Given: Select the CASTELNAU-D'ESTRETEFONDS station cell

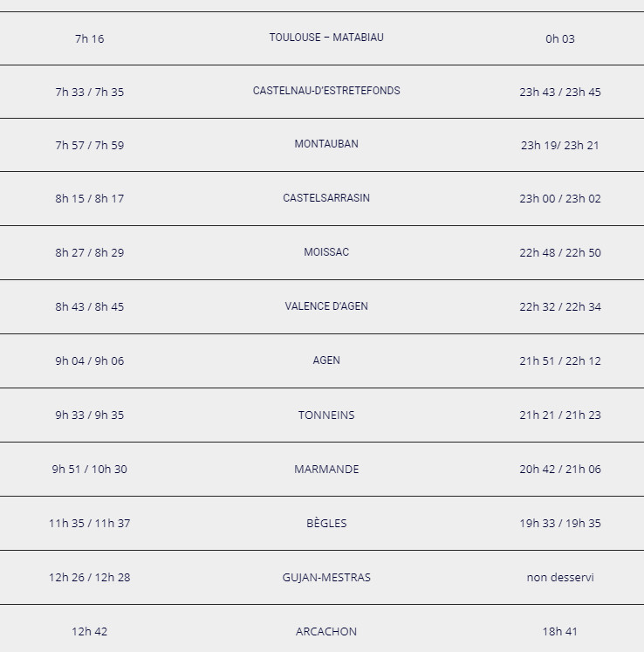Looking at the screenshot, I should click(x=326, y=91).
